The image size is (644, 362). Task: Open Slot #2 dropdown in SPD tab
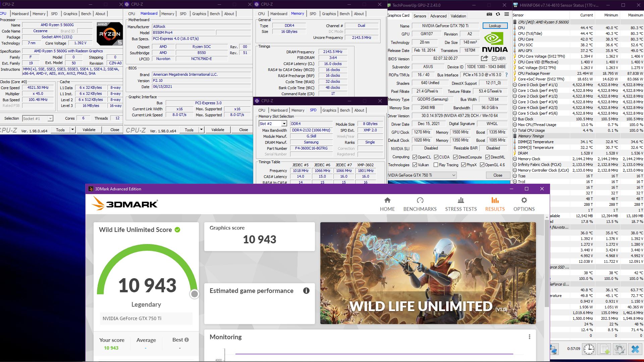(284, 124)
